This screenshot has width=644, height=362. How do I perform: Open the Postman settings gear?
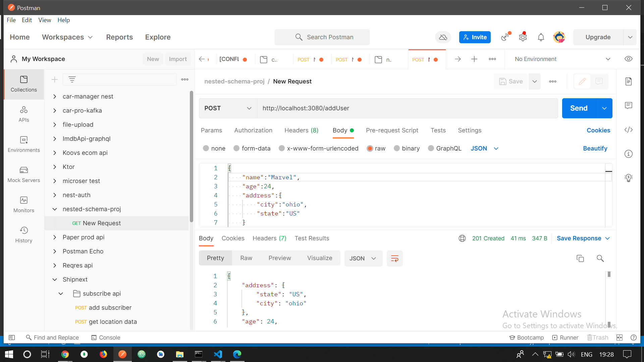523,37
